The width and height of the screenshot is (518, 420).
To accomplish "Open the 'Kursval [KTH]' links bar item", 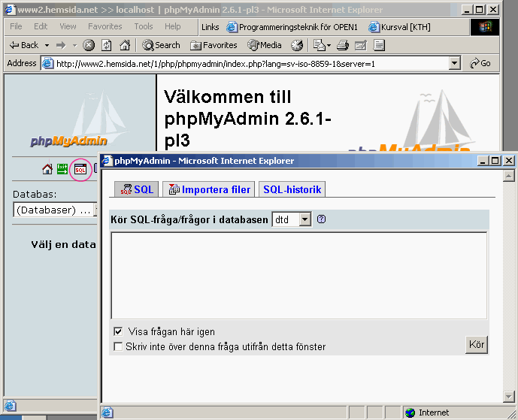I will pos(399,27).
